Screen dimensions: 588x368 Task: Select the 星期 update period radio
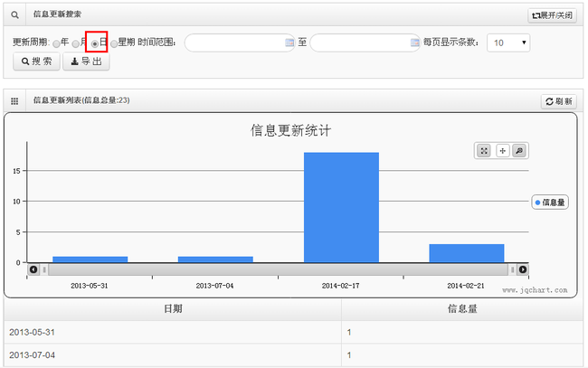point(114,43)
